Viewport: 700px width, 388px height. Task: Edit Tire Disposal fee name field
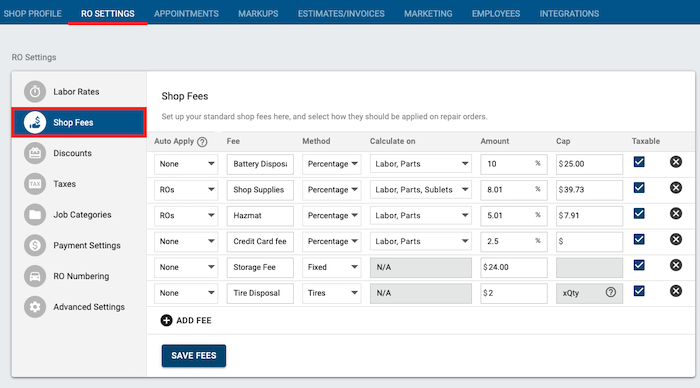260,293
